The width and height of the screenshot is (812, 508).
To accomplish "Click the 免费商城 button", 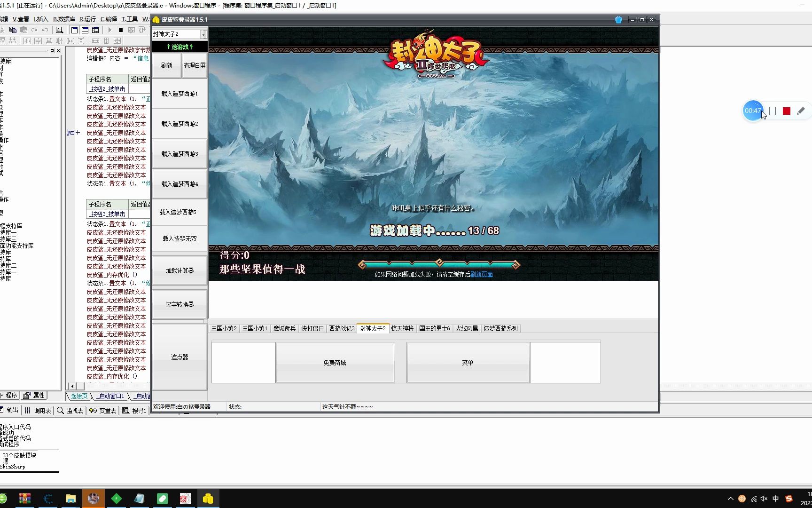I will click(x=335, y=363).
